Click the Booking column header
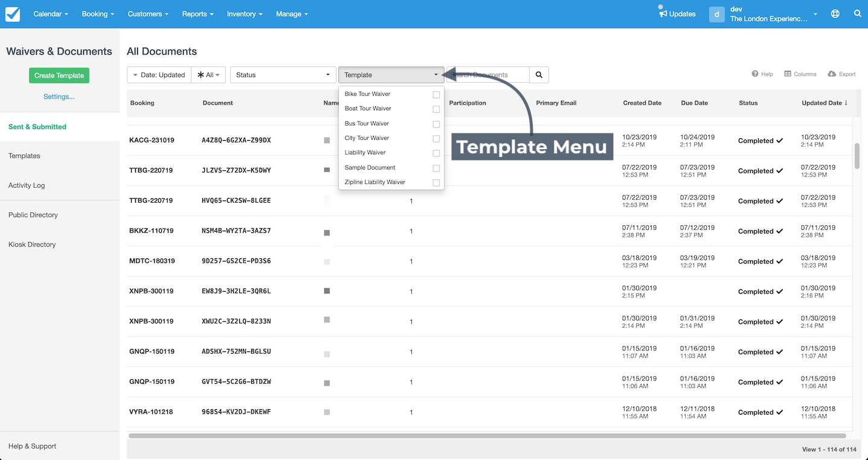This screenshot has height=460, width=868. click(143, 103)
